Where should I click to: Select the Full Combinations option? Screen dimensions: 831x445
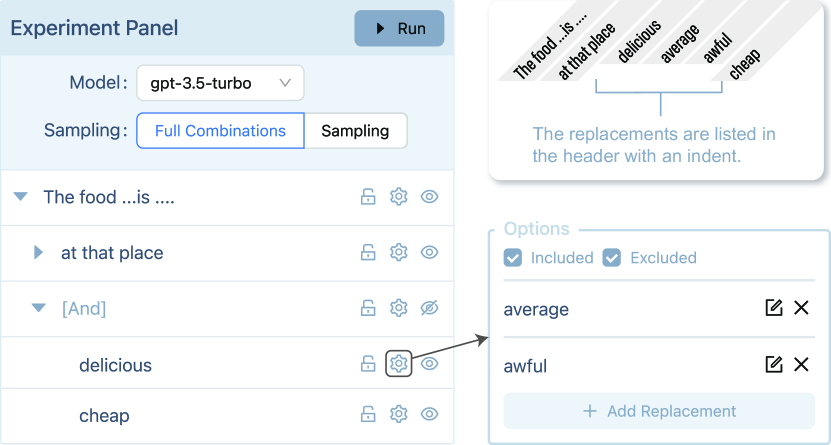(220, 131)
